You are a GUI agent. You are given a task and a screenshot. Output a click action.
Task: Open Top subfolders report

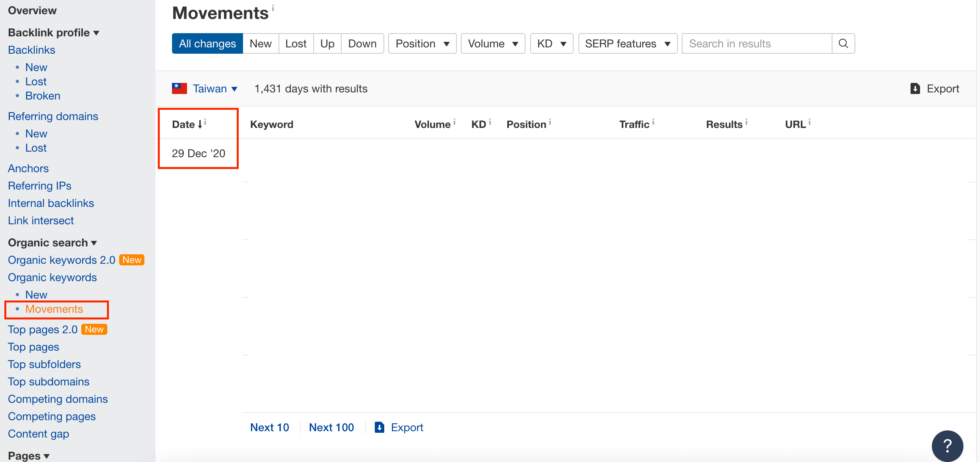44,364
